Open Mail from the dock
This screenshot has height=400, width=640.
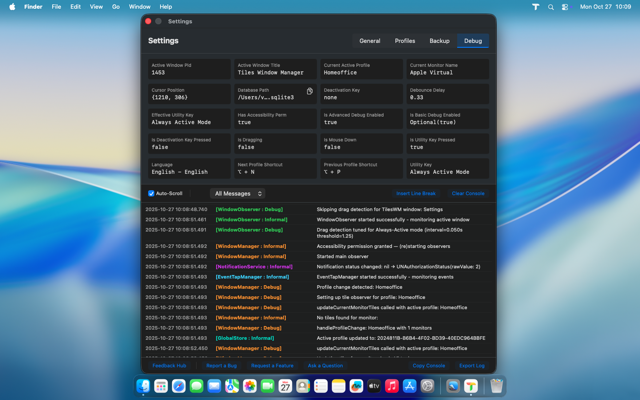click(x=214, y=385)
